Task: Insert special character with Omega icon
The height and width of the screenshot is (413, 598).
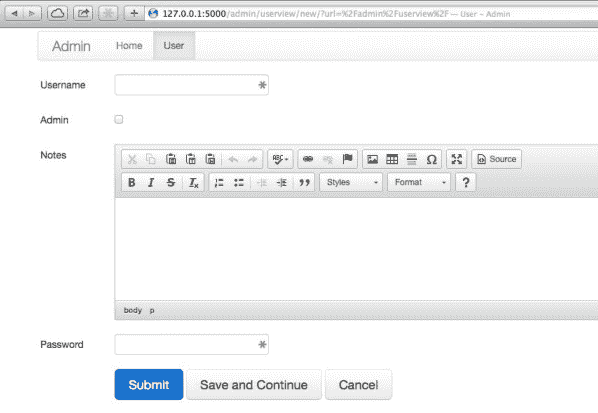Action: 431,159
